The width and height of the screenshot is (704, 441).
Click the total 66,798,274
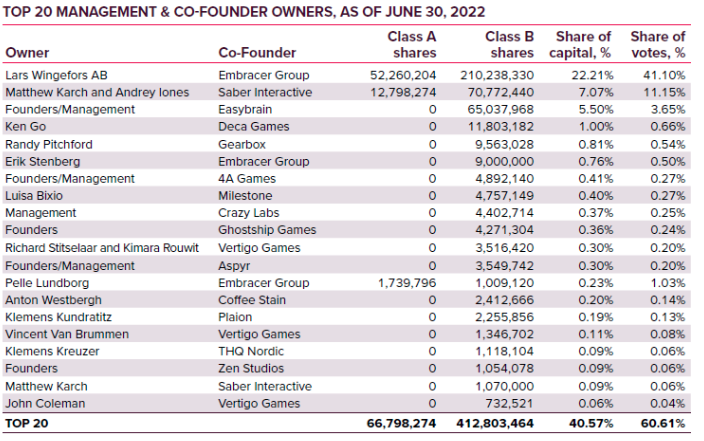pyautogui.click(x=401, y=423)
